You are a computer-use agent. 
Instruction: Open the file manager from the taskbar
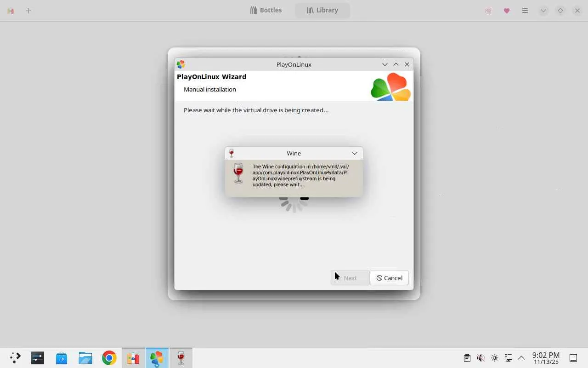point(85,358)
